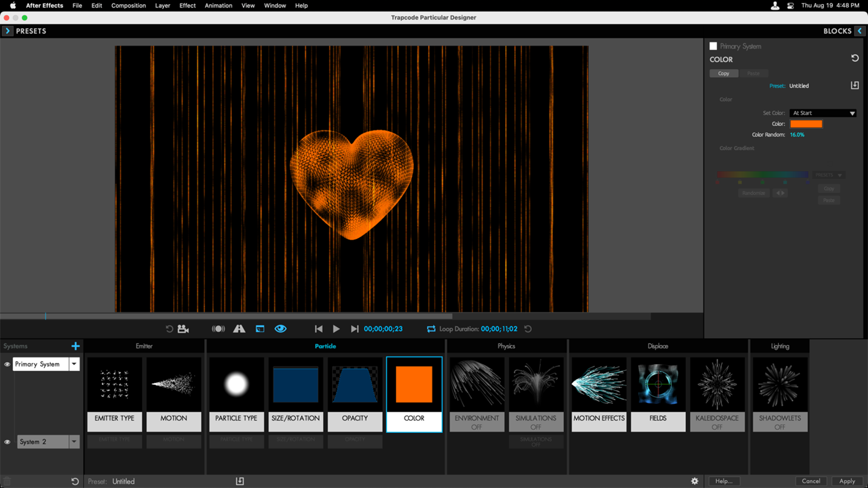Click the Paste button under COLOR

pyautogui.click(x=753, y=73)
